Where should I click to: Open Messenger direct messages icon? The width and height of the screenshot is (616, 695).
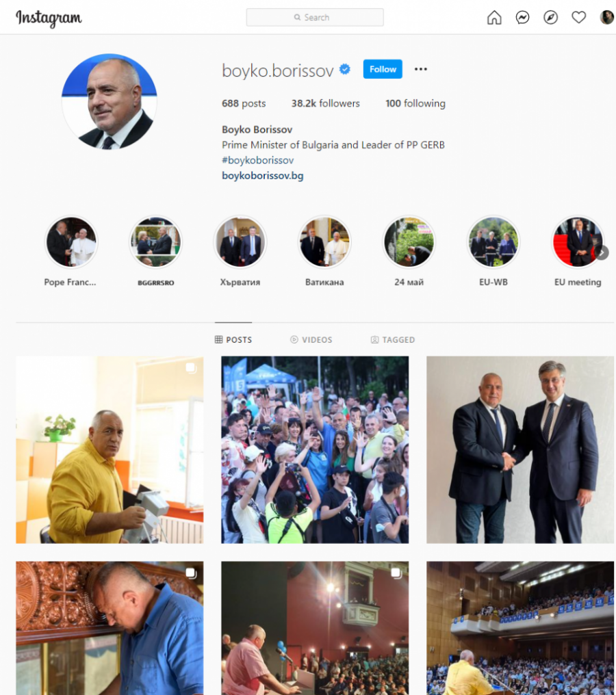pyautogui.click(x=522, y=18)
